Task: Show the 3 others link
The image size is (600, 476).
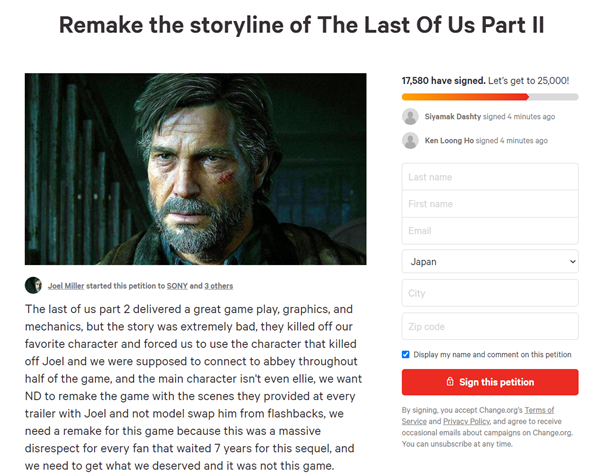Action: [218, 286]
